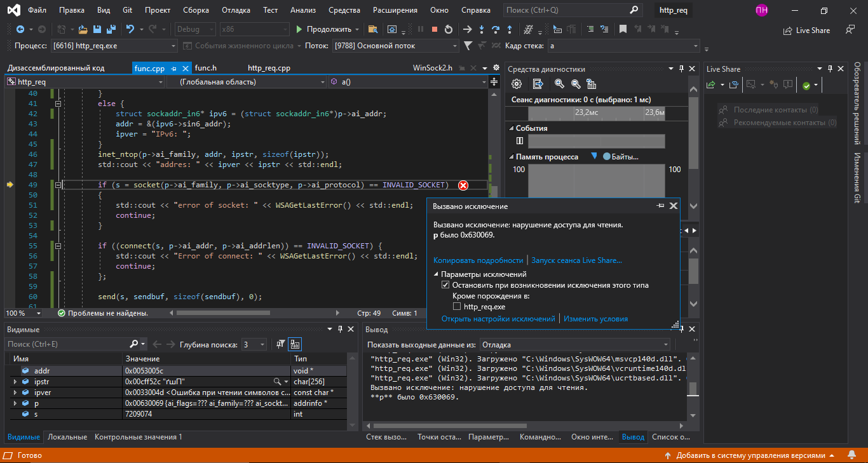Open the x86 platform dropdown
The image size is (868, 463).
[254, 29]
